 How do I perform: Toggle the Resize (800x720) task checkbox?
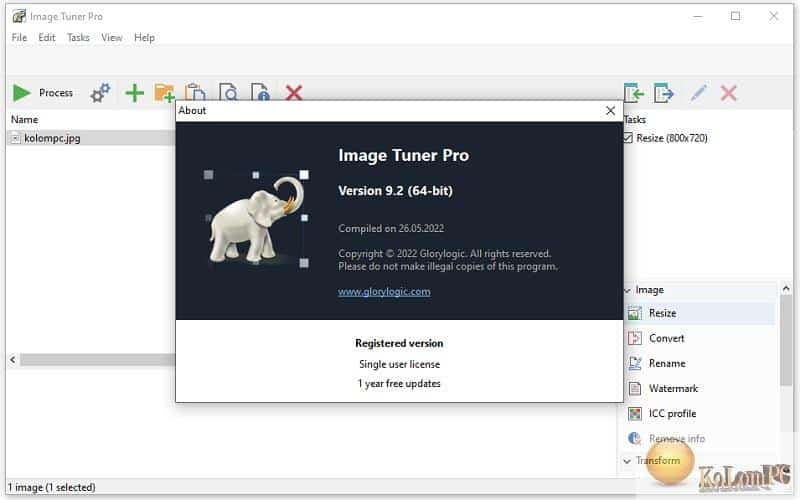coord(629,138)
